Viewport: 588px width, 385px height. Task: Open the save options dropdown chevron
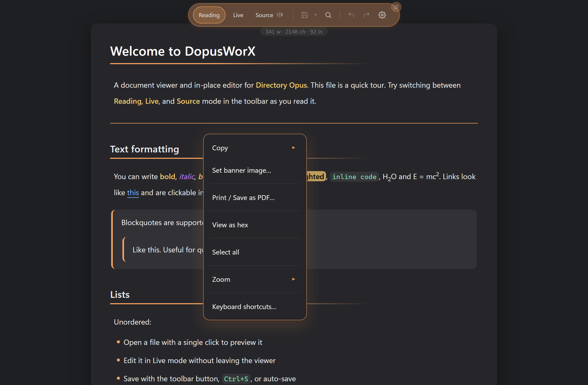[x=316, y=15]
